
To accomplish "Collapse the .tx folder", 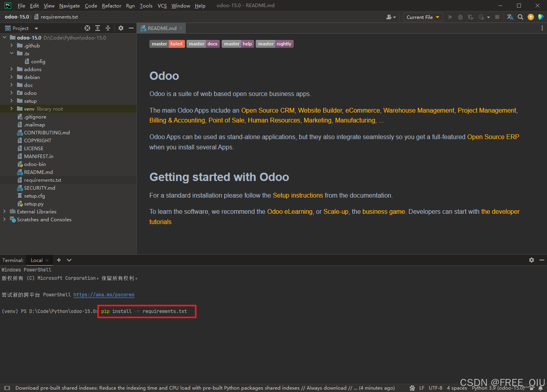I will [11, 53].
